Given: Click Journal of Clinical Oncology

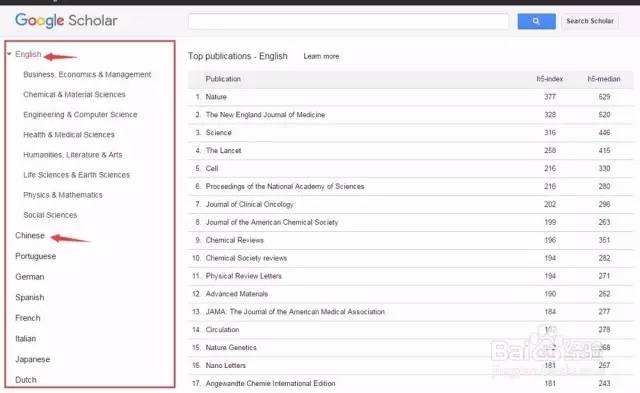Looking at the screenshot, I should coord(249,204).
